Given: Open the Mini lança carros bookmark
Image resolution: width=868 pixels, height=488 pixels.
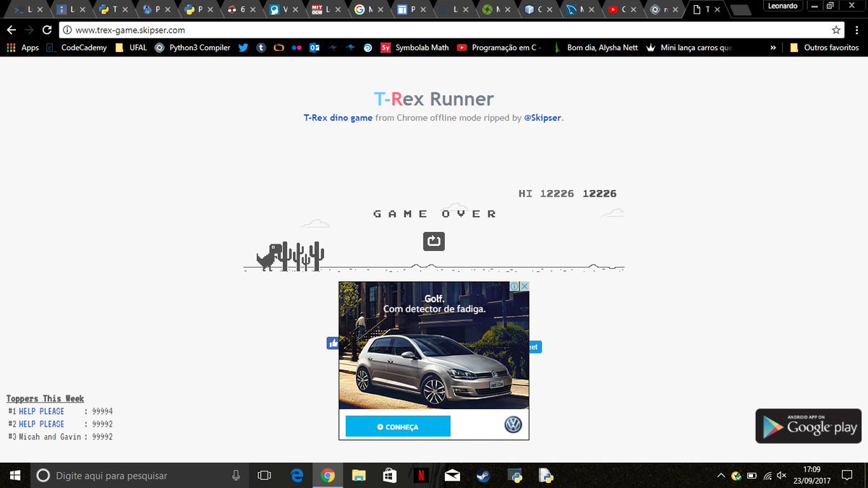Looking at the screenshot, I should (x=689, y=48).
